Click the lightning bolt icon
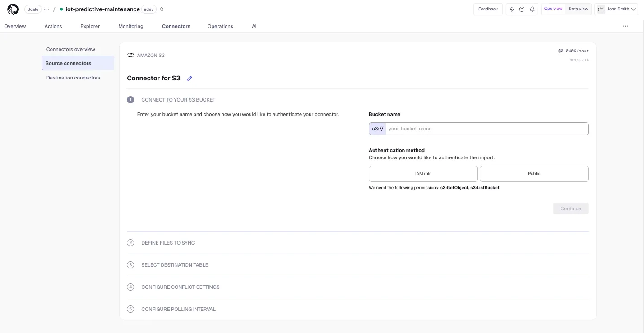This screenshot has width=644, height=333. (x=512, y=9)
